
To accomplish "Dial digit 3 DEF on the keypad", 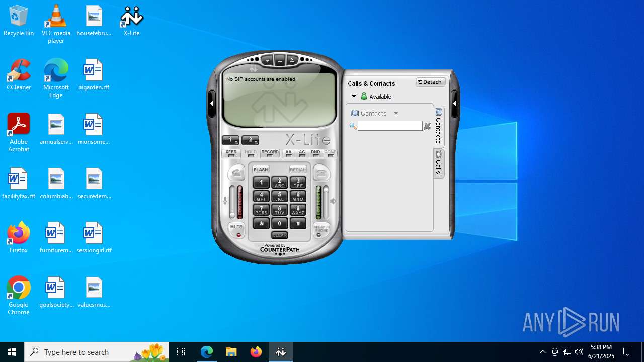I will point(298,183).
